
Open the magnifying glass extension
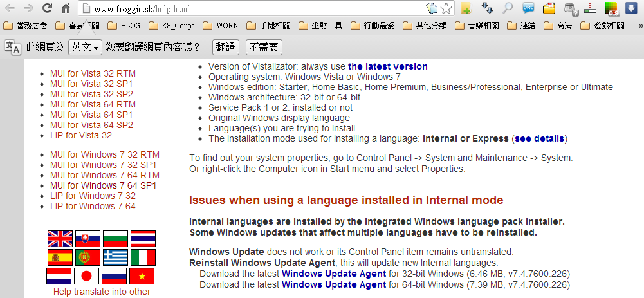tap(508, 8)
